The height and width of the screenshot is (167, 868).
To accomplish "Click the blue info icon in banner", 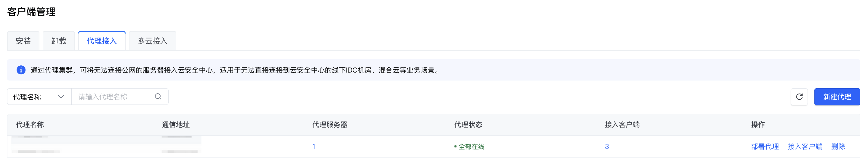I will coord(21,70).
